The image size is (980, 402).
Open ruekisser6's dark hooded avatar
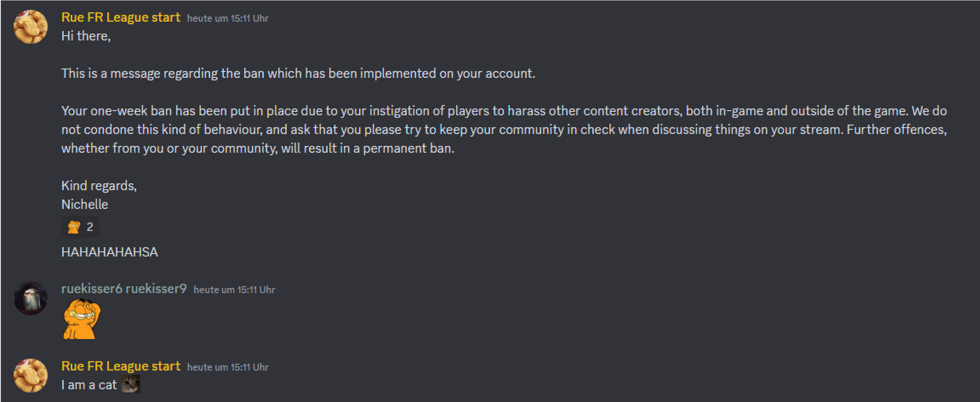coord(31,298)
